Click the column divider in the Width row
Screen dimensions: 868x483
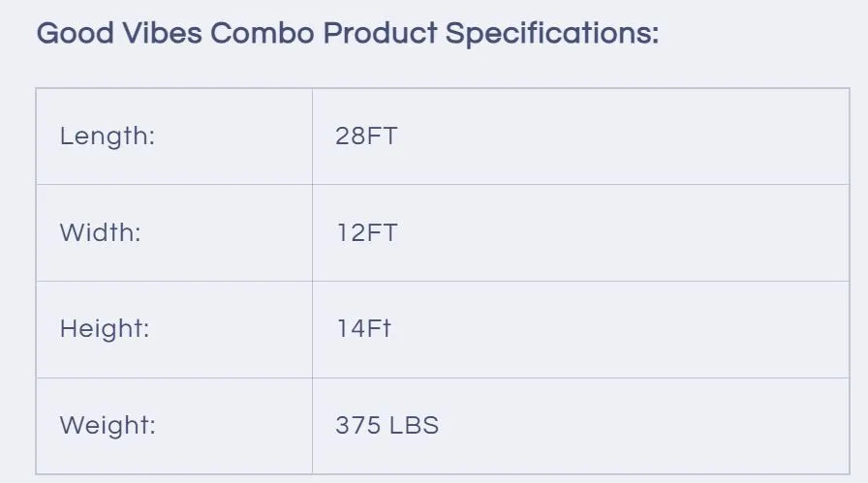(312, 233)
